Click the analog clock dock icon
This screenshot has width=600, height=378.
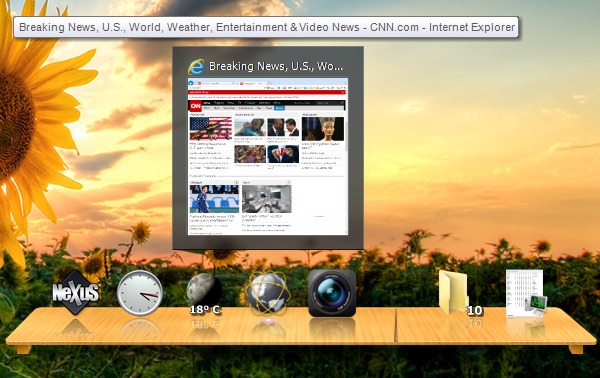(x=140, y=293)
